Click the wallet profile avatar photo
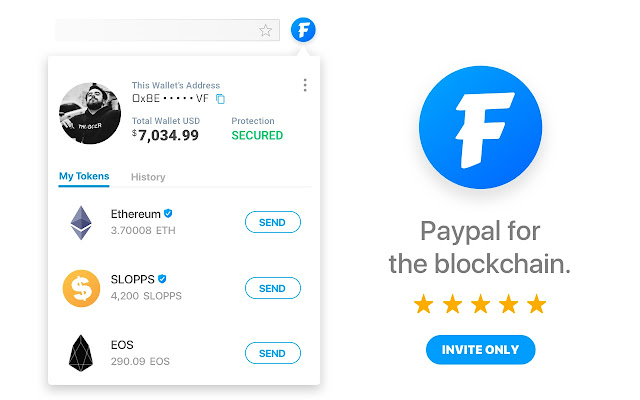This screenshot has width=640, height=400. (91, 113)
